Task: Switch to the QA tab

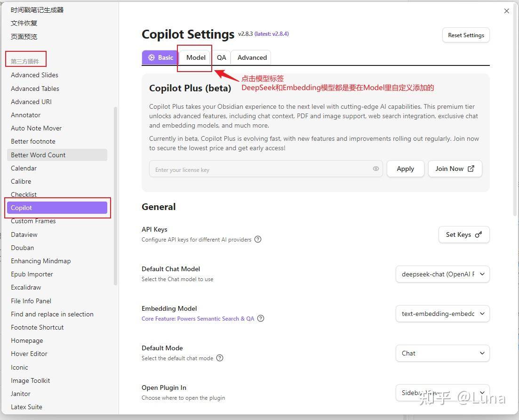Action: coord(222,57)
